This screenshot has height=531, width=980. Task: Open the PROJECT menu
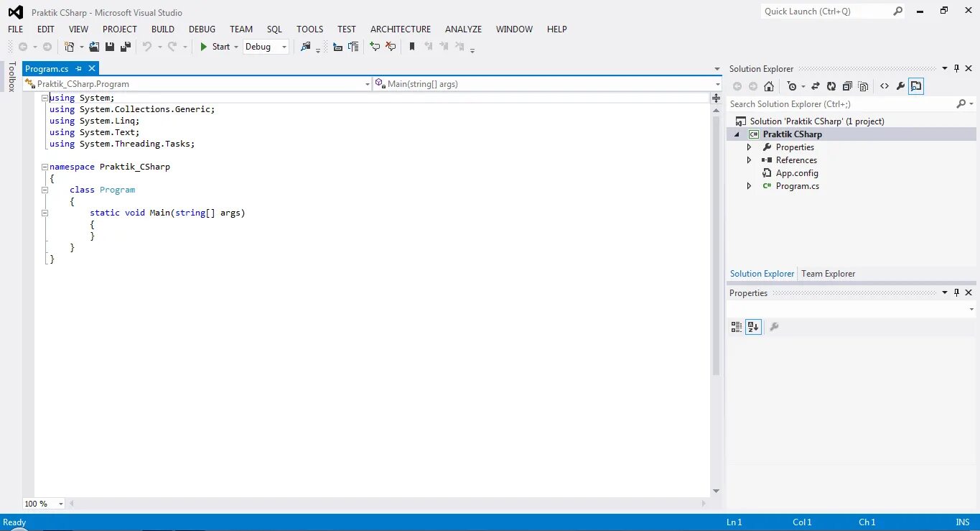click(x=120, y=29)
